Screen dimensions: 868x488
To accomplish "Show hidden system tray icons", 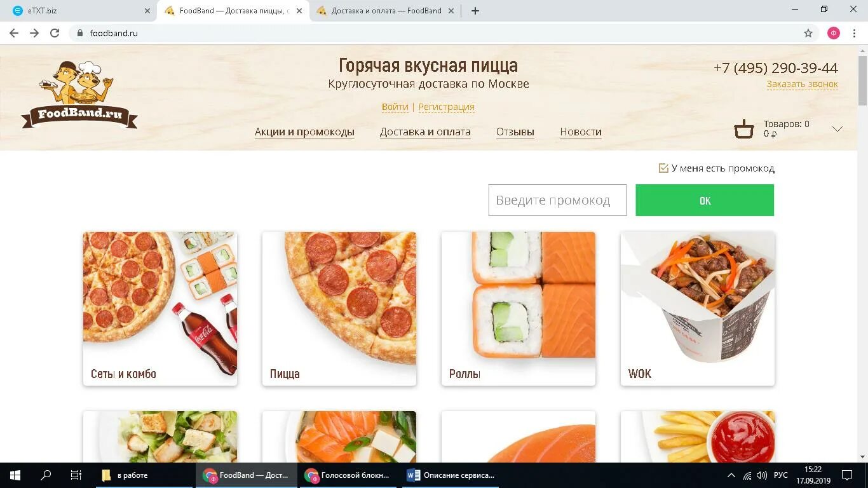I will (731, 475).
